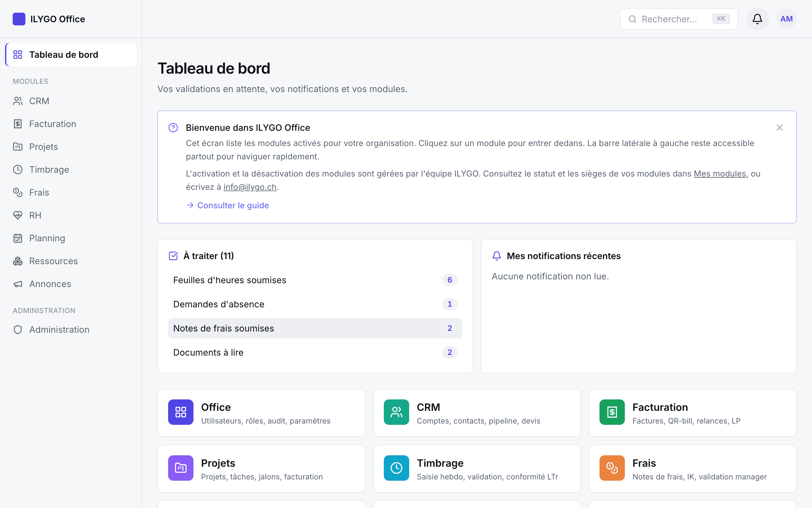Open Frais label in sidebar

[39, 192]
